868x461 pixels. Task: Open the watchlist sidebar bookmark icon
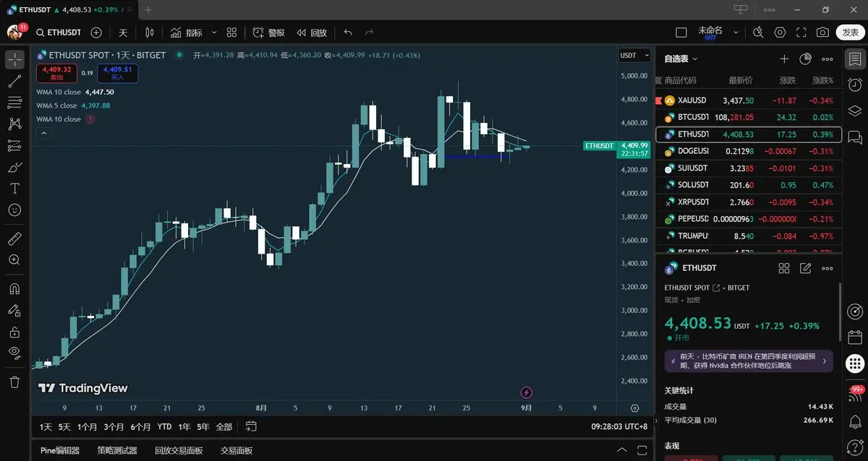coord(855,59)
